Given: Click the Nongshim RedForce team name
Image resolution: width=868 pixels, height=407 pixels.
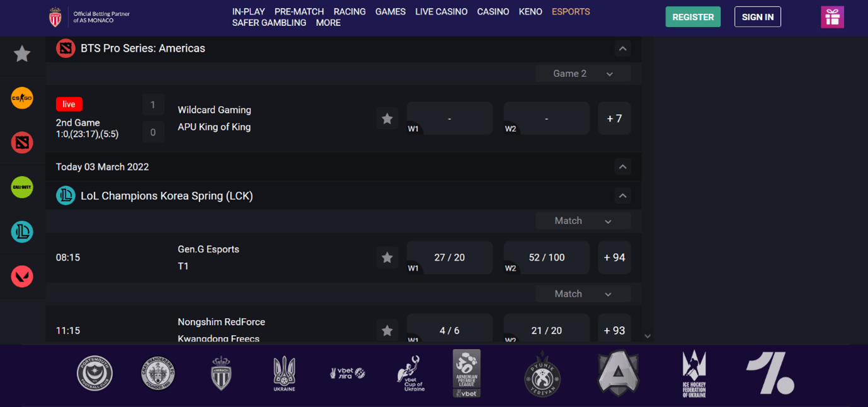Looking at the screenshot, I should (x=221, y=322).
